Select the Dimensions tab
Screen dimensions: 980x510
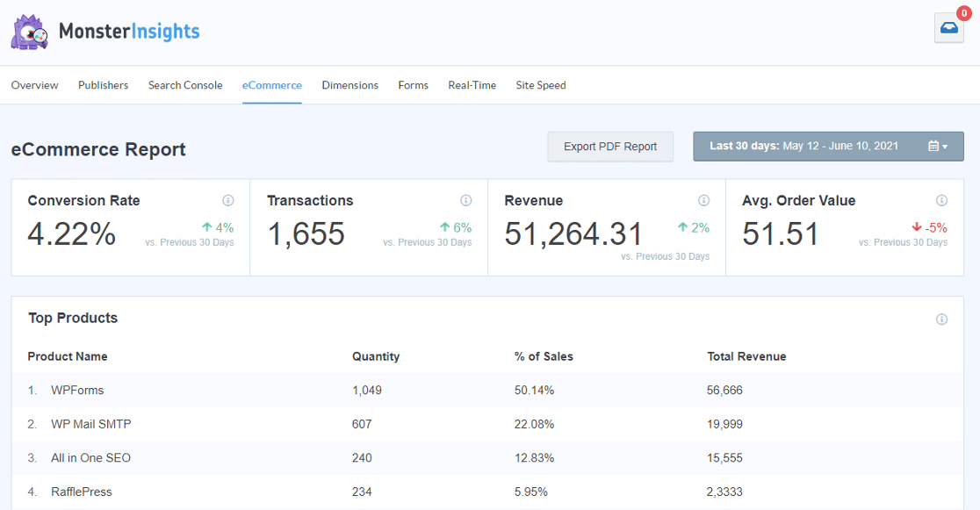tap(349, 85)
